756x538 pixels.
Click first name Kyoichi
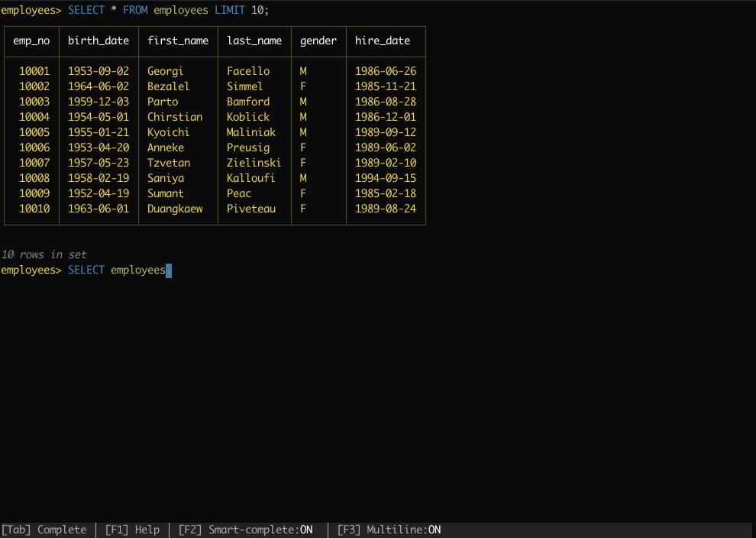pyautogui.click(x=168, y=133)
